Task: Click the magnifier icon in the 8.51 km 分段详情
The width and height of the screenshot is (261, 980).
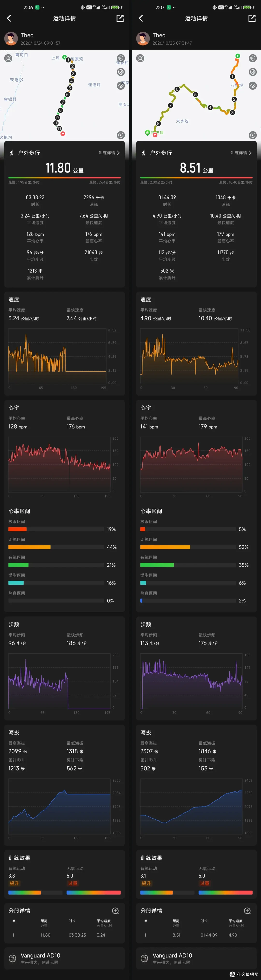Action: tap(247, 911)
